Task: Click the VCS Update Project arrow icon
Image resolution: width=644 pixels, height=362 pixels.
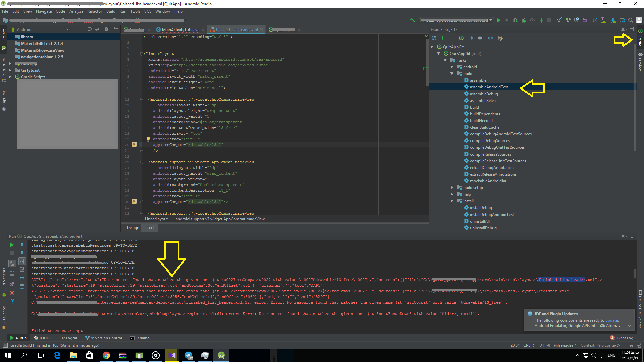Action: (559, 20)
